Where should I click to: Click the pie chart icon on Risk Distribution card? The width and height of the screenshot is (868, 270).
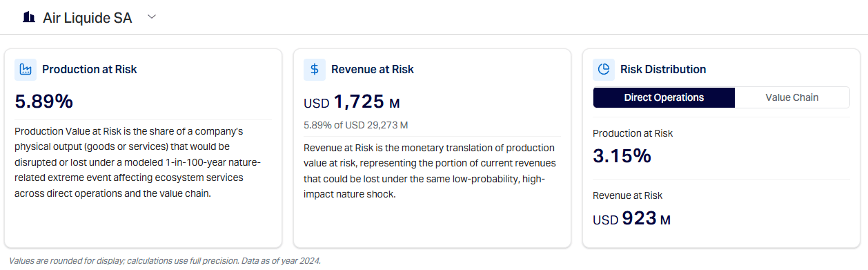pos(604,69)
